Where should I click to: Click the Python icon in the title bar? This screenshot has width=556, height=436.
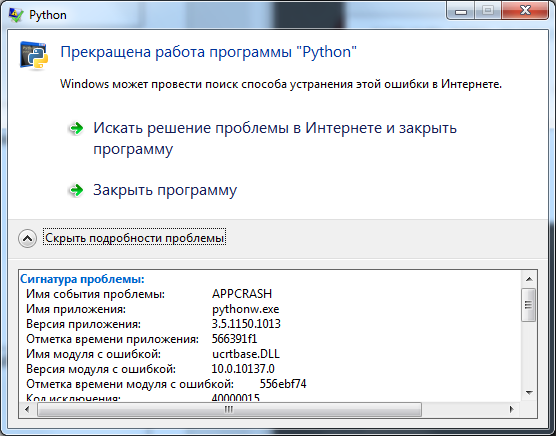tap(16, 15)
